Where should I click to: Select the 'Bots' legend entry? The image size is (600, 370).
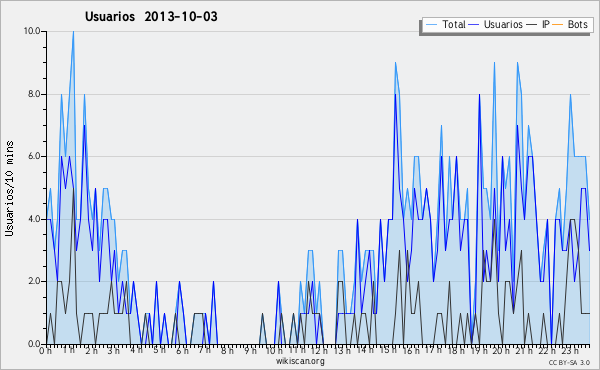pyautogui.click(x=571, y=24)
